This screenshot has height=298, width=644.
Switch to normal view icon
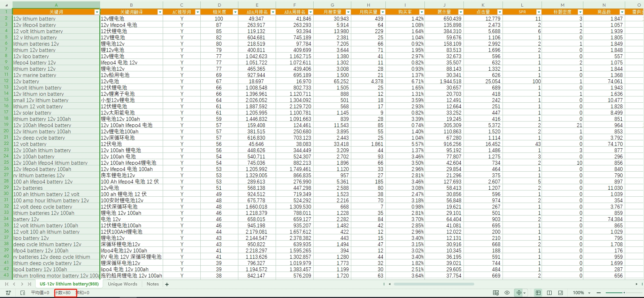[538, 293]
